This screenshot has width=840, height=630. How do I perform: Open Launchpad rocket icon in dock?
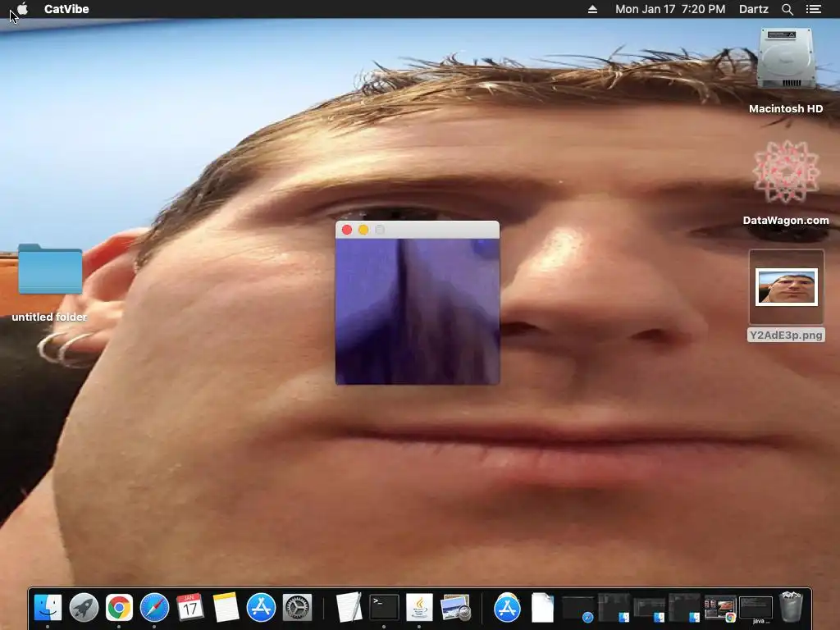tap(84, 608)
